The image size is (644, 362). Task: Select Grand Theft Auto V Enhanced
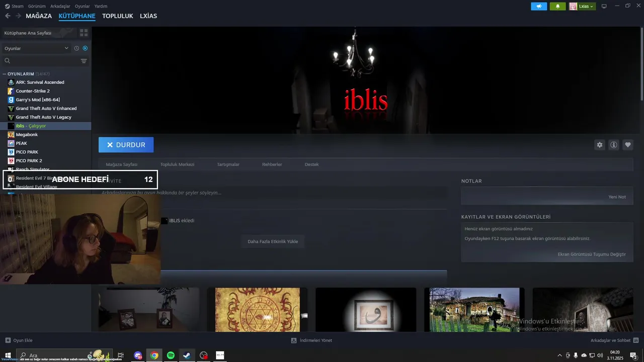tap(46, 109)
